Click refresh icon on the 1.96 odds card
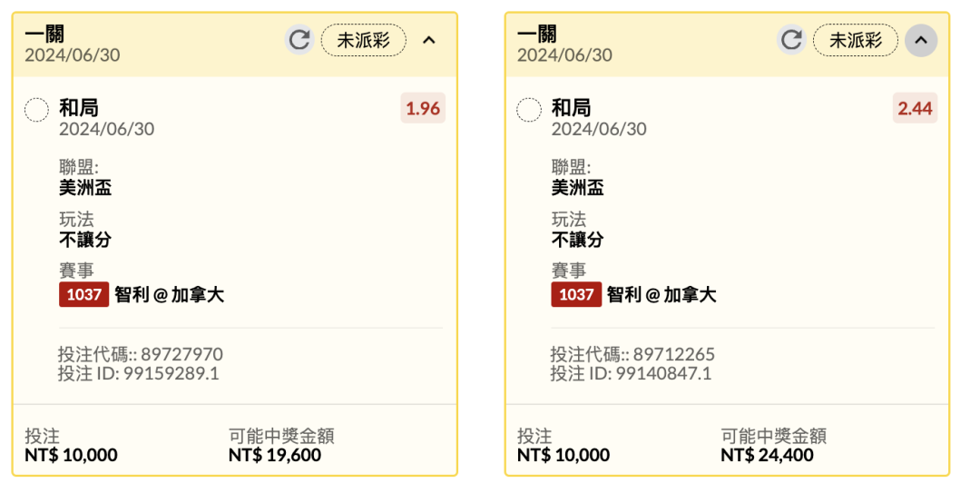Image resolution: width=980 pixels, height=493 pixels. tap(299, 40)
